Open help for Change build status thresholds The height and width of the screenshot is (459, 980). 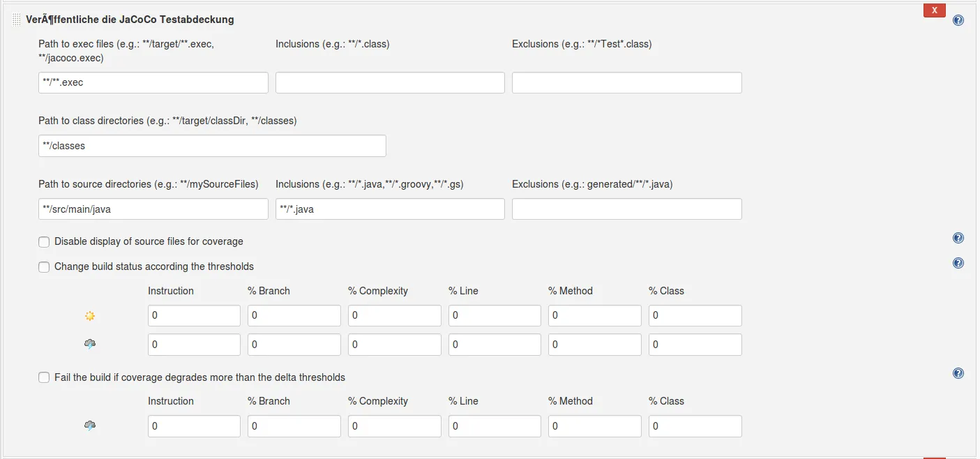[958, 263]
